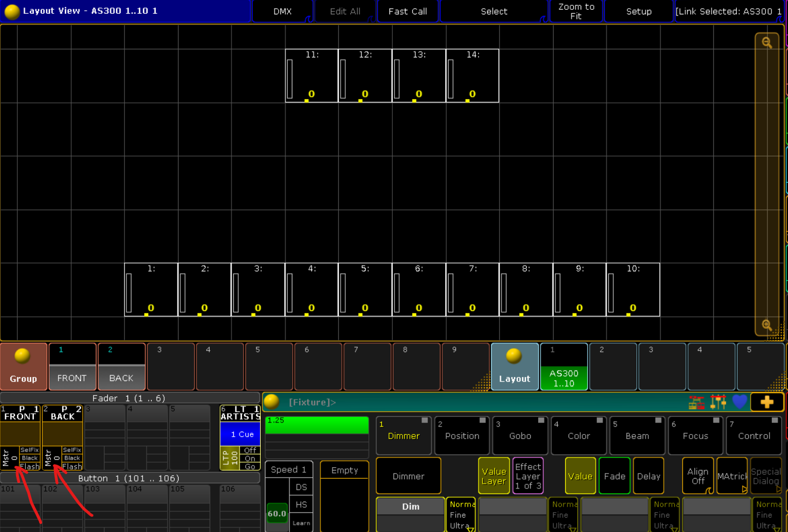The image size is (788, 532).
Task: Toggle the Value Layer button
Action: [494, 476]
